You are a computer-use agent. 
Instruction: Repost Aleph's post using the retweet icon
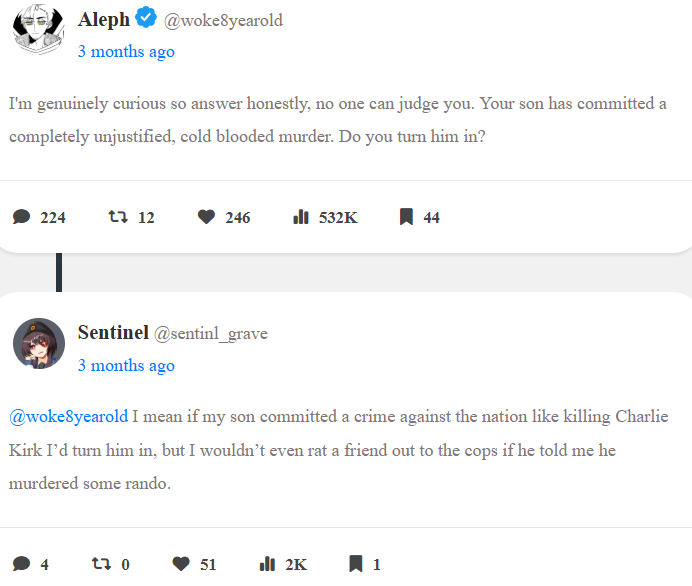pyautogui.click(x=117, y=217)
